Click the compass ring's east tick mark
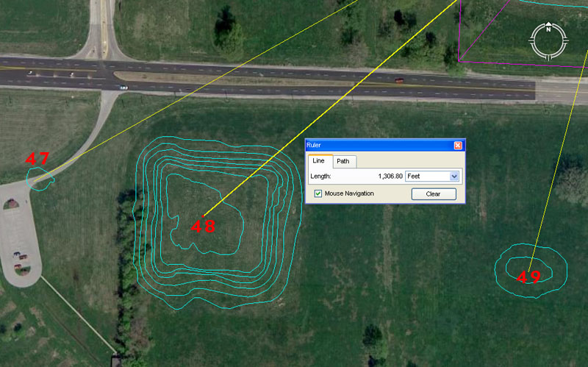588x367 pixels. 565,41
